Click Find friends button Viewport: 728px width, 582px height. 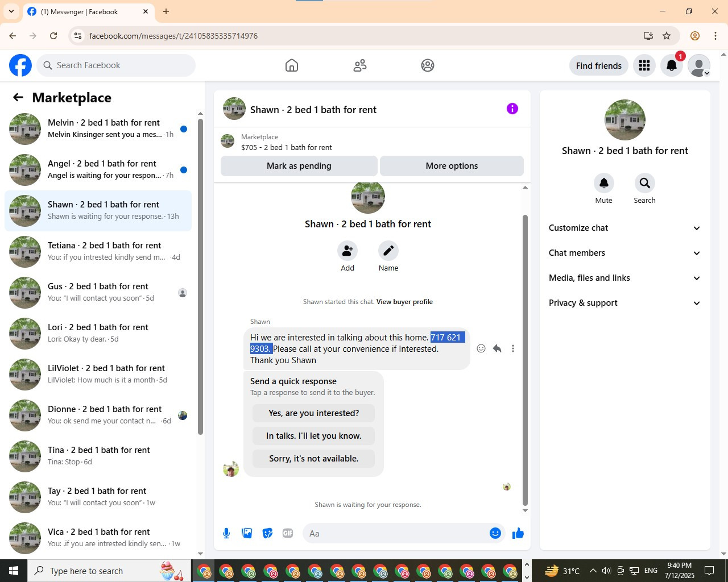(x=599, y=65)
